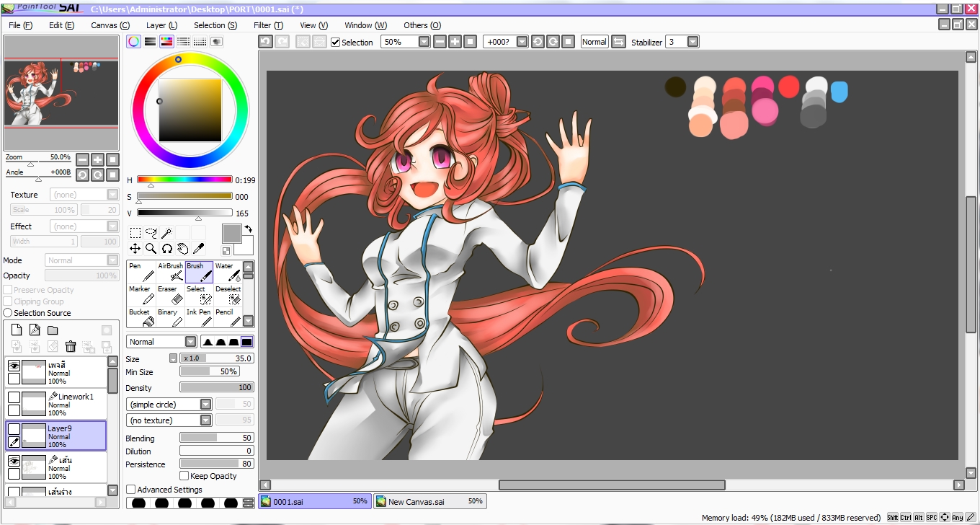This screenshot has width=980, height=525.
Task: Click the undo arrow in toolbar
Action: point(265,42)
